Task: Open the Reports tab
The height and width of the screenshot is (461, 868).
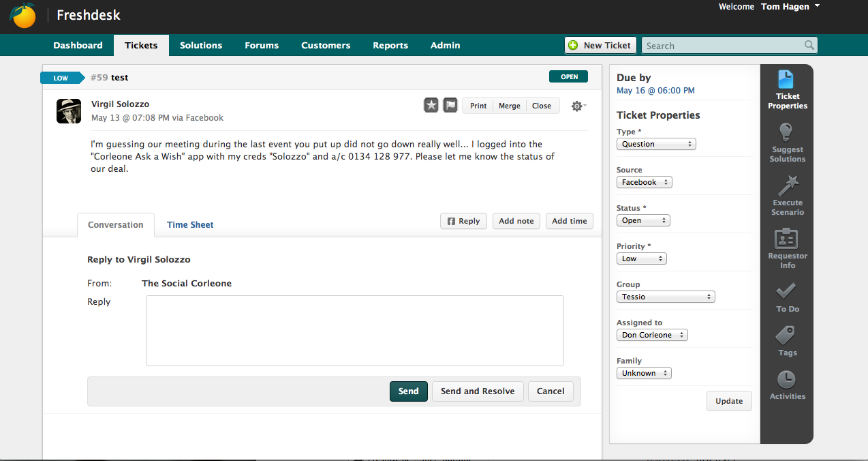Action: [390, 45]
